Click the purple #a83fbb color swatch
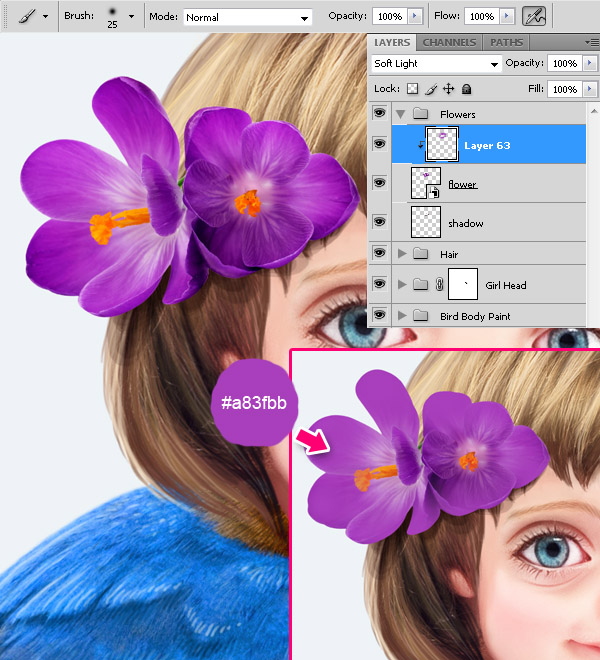This screenshot has width=600, height=660. click(x=250, y=402)
